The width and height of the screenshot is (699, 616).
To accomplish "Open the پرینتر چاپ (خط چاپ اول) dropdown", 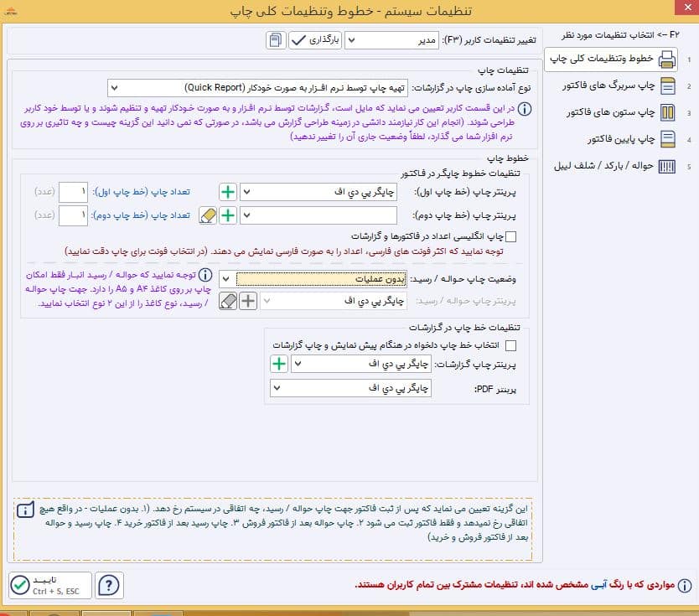I will [x=318, y=192].
